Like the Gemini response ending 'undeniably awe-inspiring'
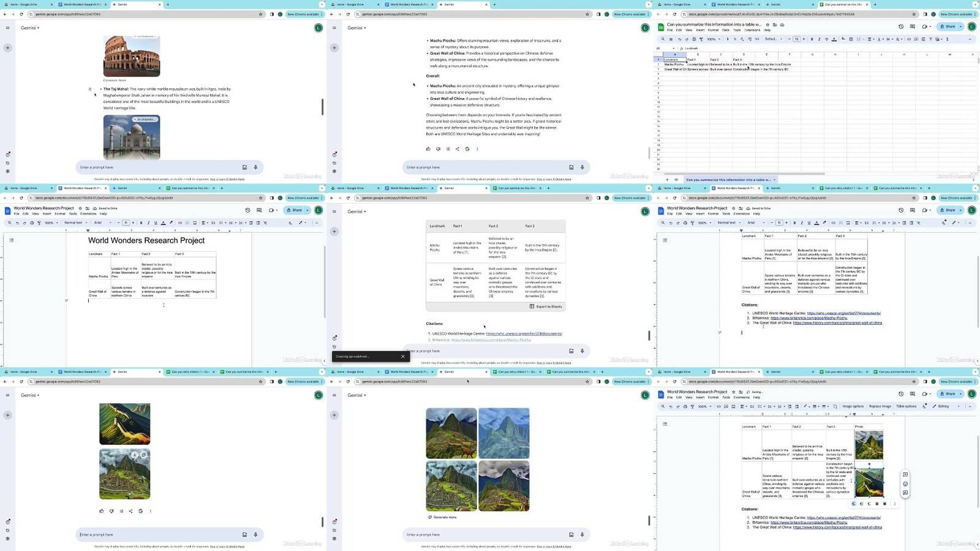Screen dimensions: 980x551 428,149
